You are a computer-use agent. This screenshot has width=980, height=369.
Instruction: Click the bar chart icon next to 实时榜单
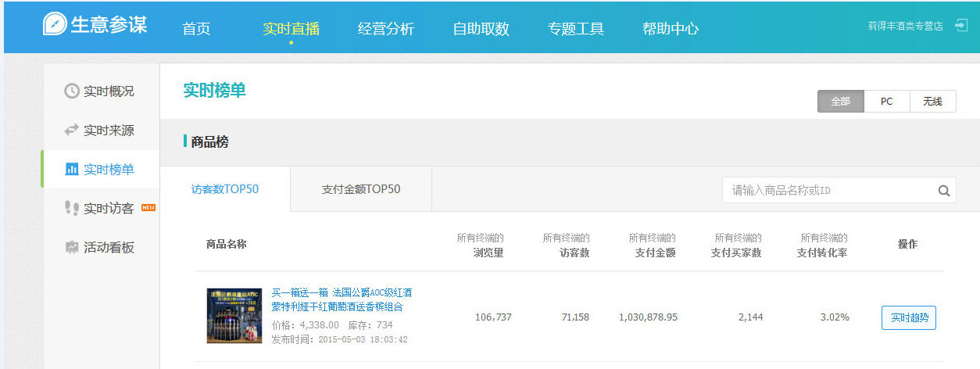click(x=71, y=170)
